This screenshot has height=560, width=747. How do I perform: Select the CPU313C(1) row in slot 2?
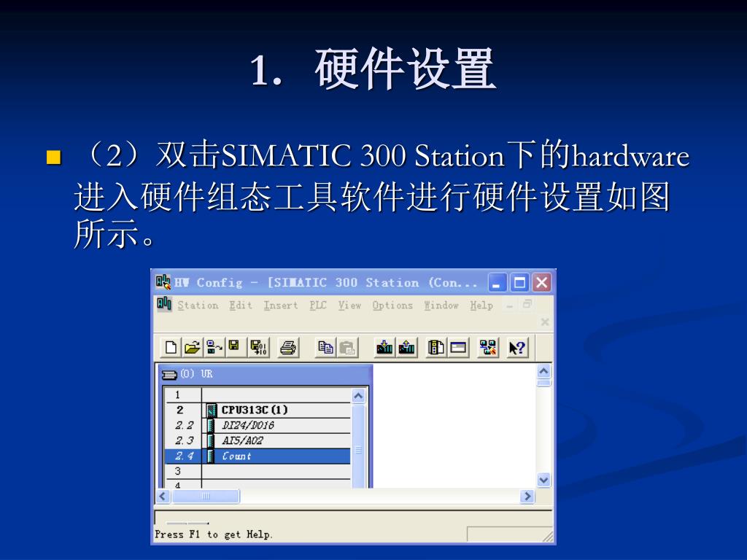(x=258, y=410)
